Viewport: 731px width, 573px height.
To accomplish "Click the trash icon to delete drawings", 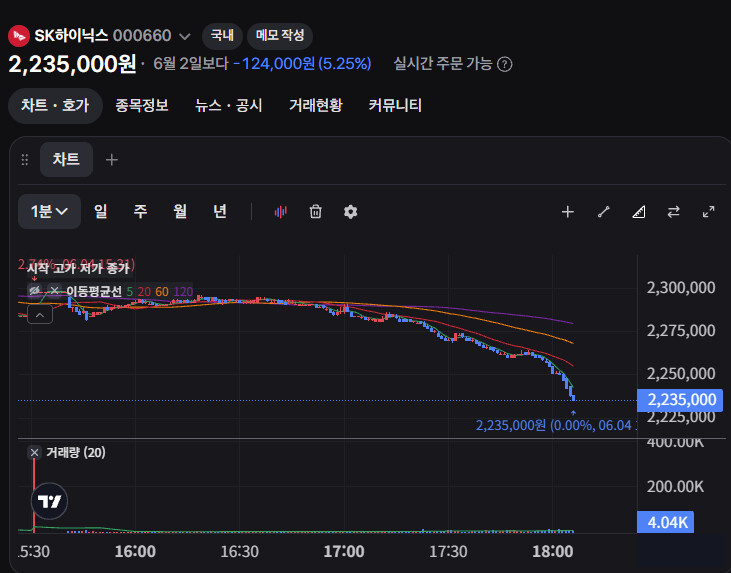I will [316, 212].
